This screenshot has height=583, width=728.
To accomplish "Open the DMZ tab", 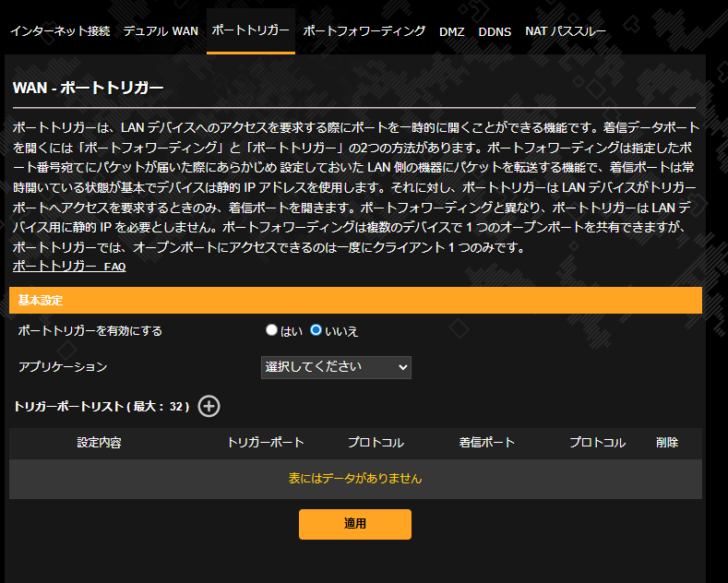I will point(452,31).
